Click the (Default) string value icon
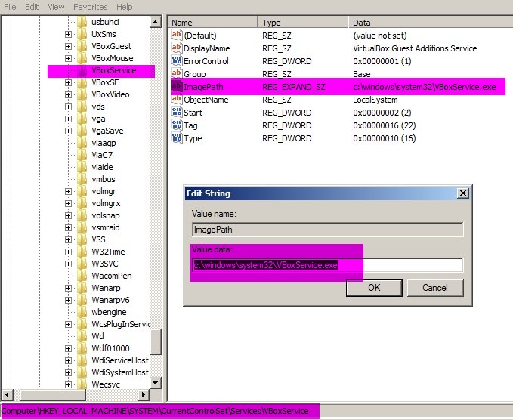This screenshot has height=420, width=513. click(176, 35)
